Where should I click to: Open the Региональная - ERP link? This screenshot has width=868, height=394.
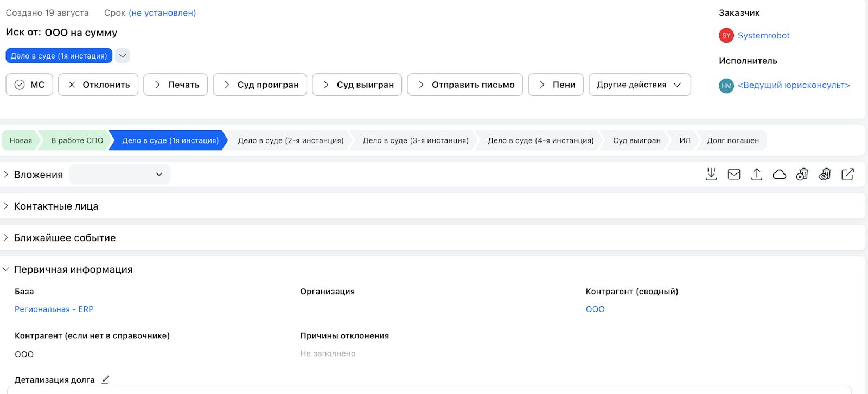54,309
